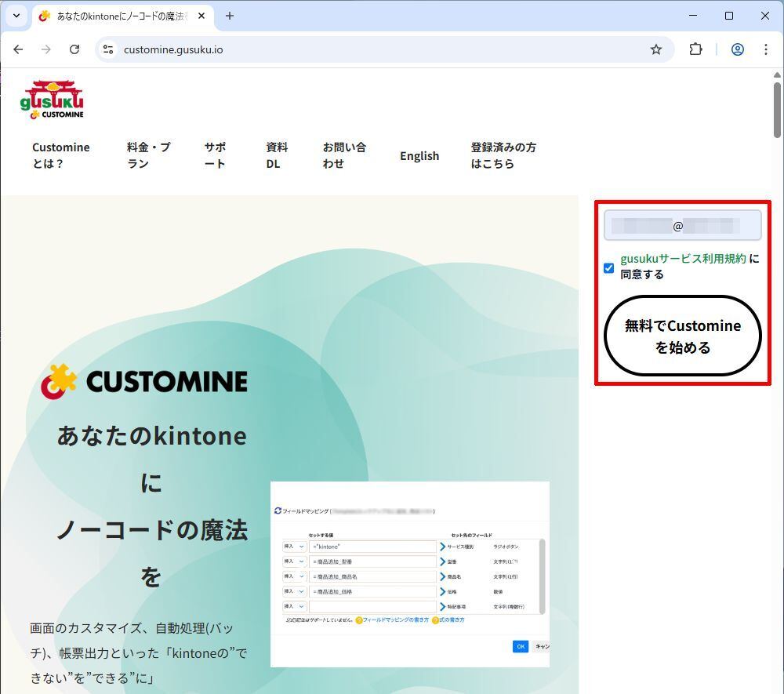Open the Extensions puzzle icon
The height and width of the screenshot is (694, 784).
point(695,49)
